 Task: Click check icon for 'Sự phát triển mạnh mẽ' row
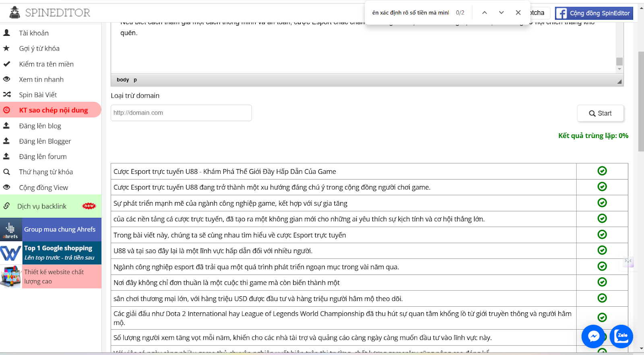(602, 203)
